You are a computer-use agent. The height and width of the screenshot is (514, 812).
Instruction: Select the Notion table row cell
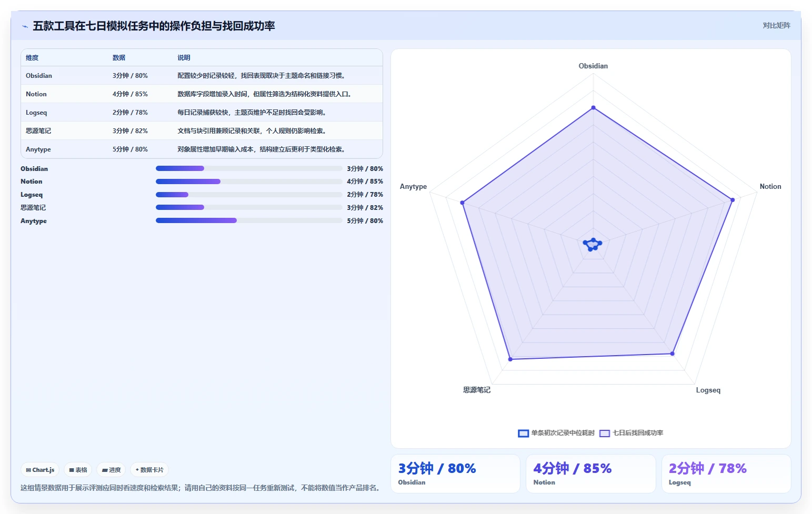point(36,94)
